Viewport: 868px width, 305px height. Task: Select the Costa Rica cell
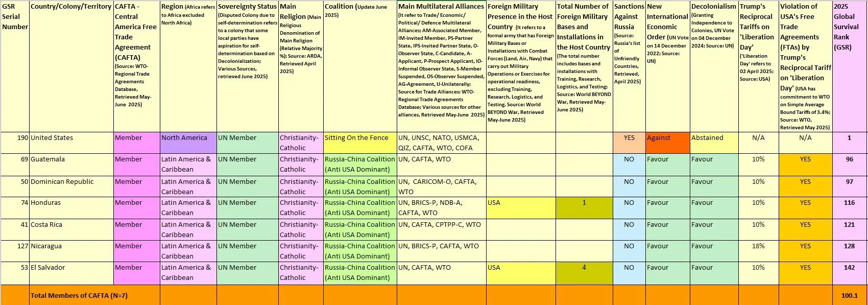[x=71, y=229]
